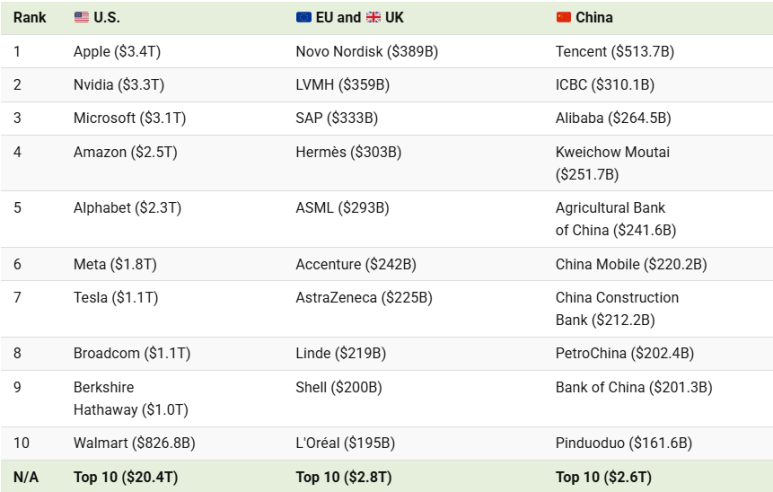Click the Hermès ($303B) entry
Viewport: 773px width, 492px height.
tap(349, 152)
